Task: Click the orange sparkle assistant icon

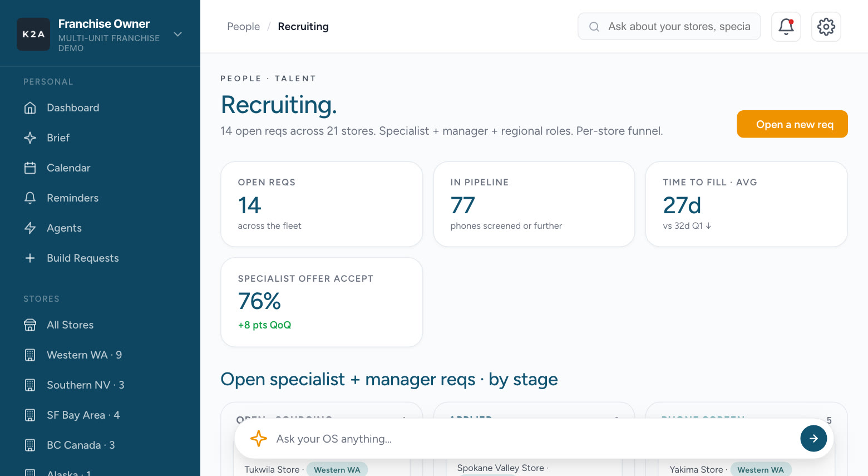Action: tap(259, 439)
